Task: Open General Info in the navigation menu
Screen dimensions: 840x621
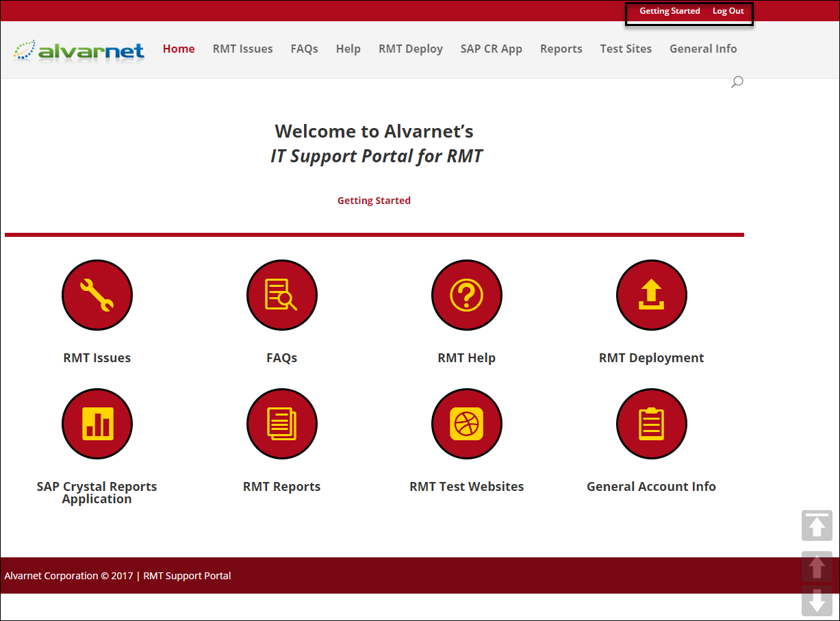Action: tap(704, 49)
